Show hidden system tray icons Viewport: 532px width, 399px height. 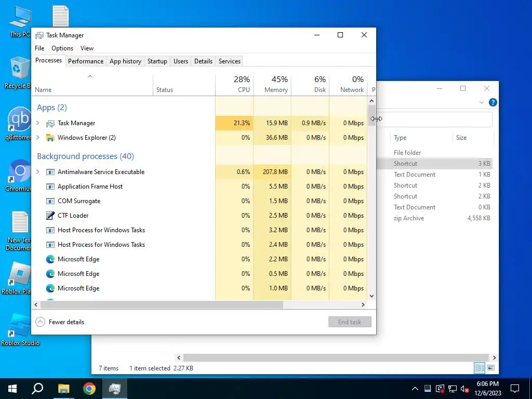pyautogui.click(x=415, y=389)
